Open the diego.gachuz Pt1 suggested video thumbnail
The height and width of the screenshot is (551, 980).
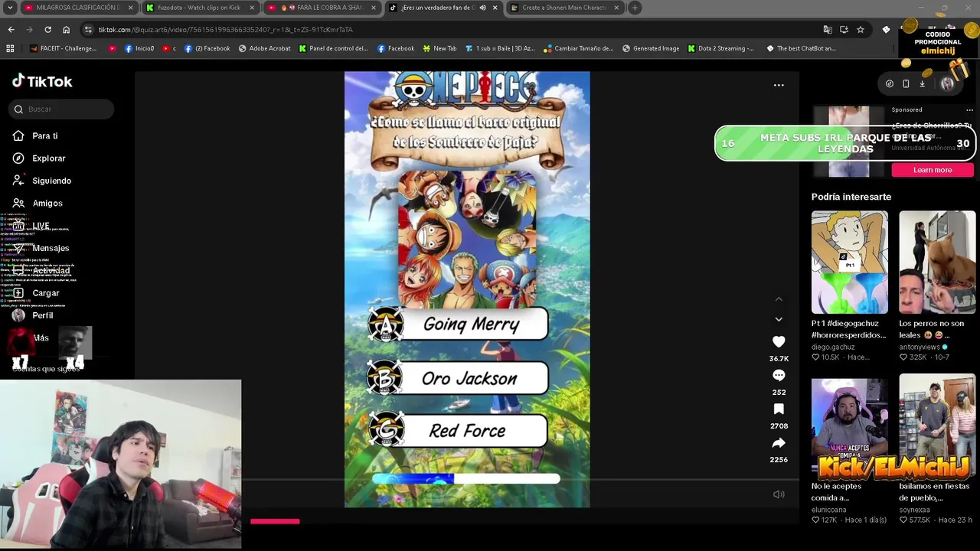click(849, 262)
